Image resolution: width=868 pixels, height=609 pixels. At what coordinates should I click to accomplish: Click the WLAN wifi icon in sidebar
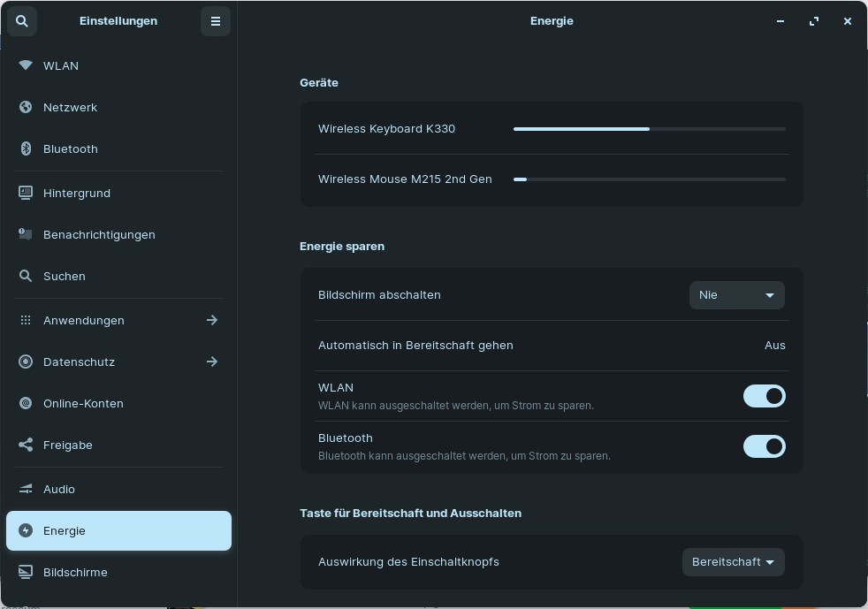tap(26, 65)
